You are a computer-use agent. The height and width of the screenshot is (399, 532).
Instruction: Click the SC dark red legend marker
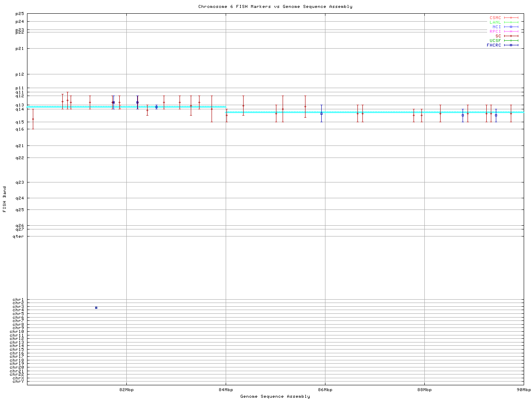pos(511,36)
